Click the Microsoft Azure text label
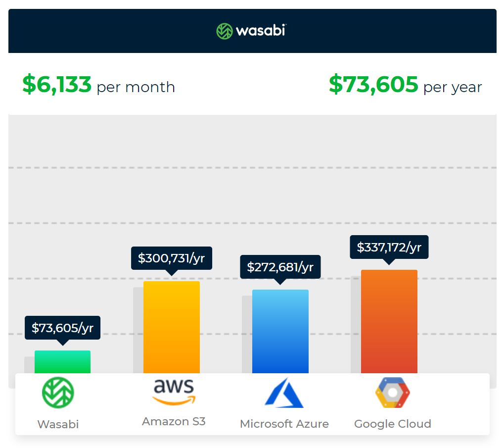Image resolution: width=504 pixels, height=448 pixels. pos(284,424)
